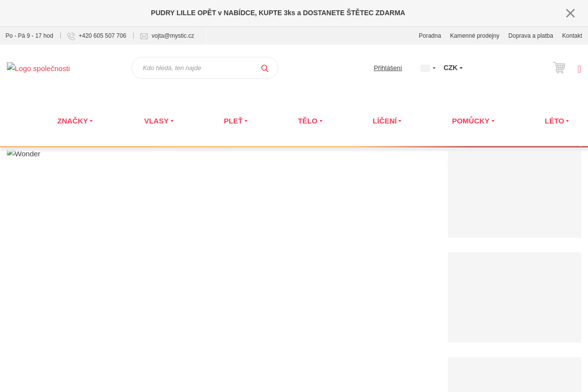Open the Poradna link
Image resolution: width=588 pixels, height=392 pixels.
click(430, 36)
